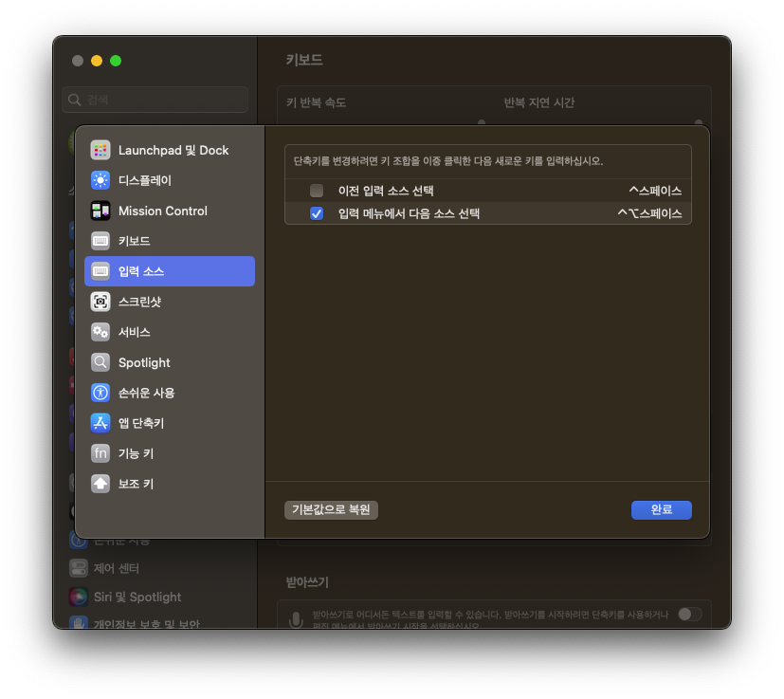Click the 앱 단축키 App Store icon
The image size is (784, 699).
click(100, 423)
